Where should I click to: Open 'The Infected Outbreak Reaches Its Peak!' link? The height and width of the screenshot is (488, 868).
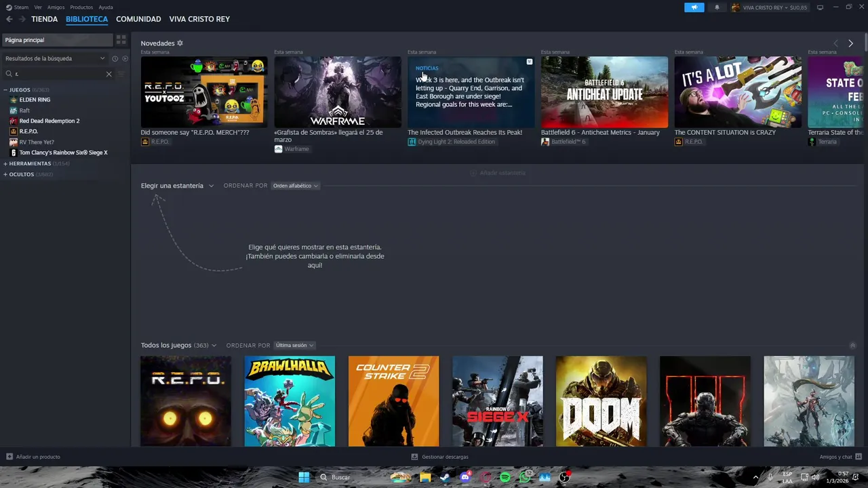tap(465, 133)
